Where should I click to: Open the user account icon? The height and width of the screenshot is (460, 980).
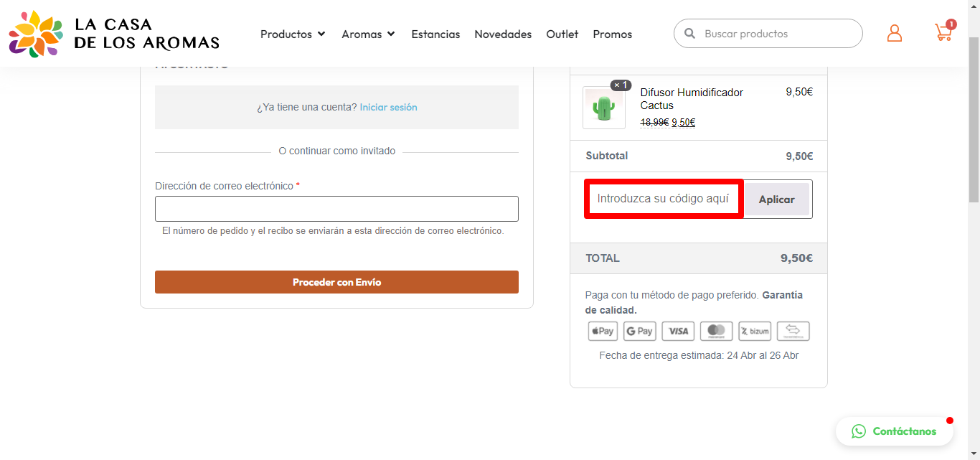tap(895, 33)
